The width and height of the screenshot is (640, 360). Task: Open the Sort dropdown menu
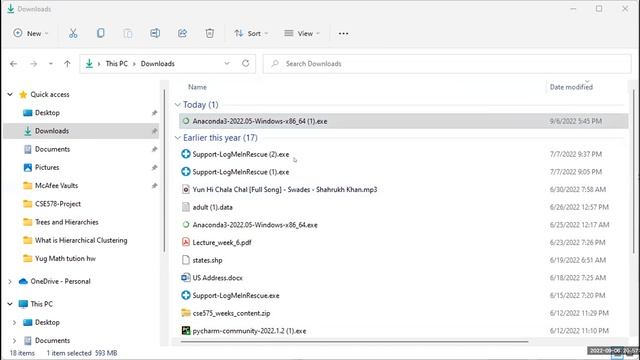(x=251, y=33)
